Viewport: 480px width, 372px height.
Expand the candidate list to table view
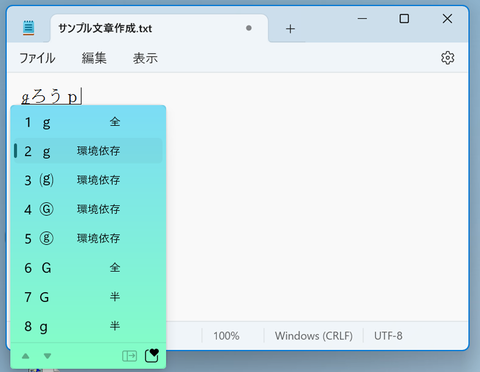click(x=129, y=356)
